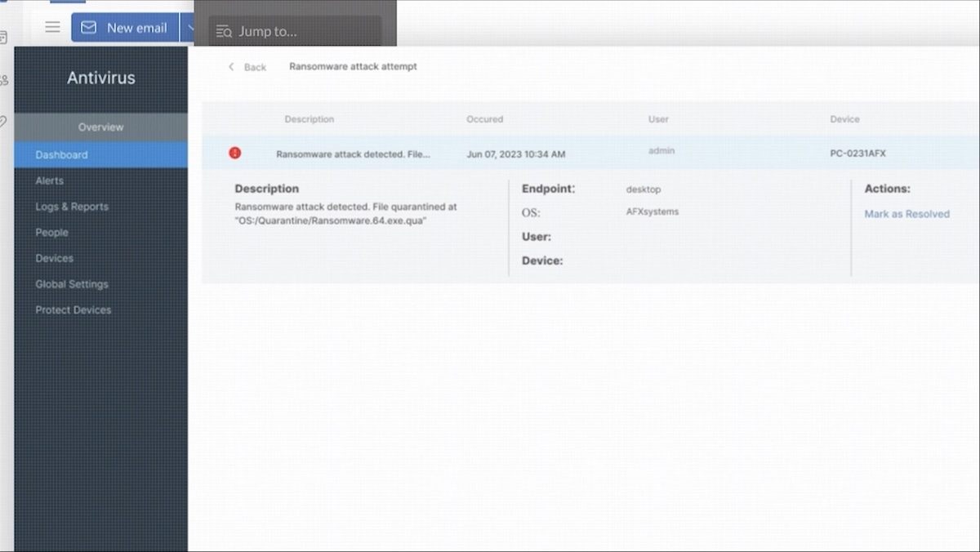Click the OS value AFXsystems
Image resolution: width=980 pixels, height=552 pixels.
coord(653,211)
